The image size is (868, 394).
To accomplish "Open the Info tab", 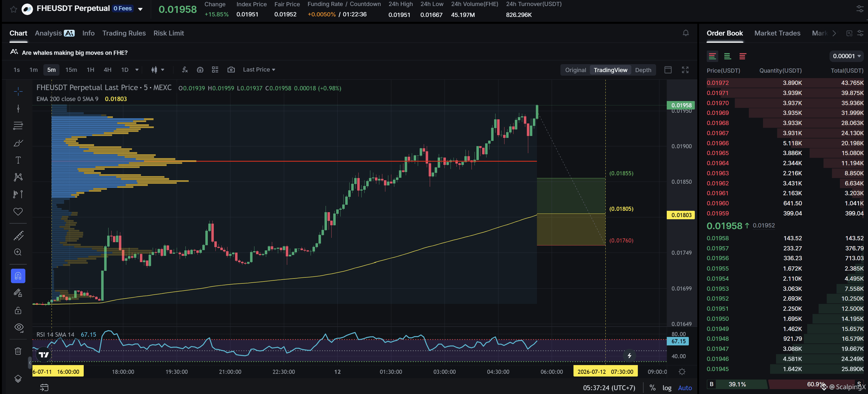I will 88,33.
